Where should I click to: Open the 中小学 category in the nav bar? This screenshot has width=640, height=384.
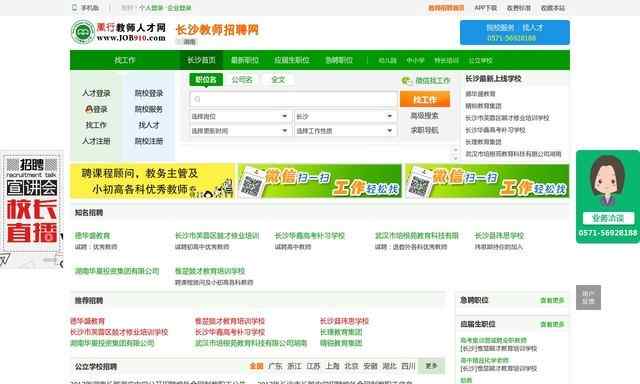[415, 60]
